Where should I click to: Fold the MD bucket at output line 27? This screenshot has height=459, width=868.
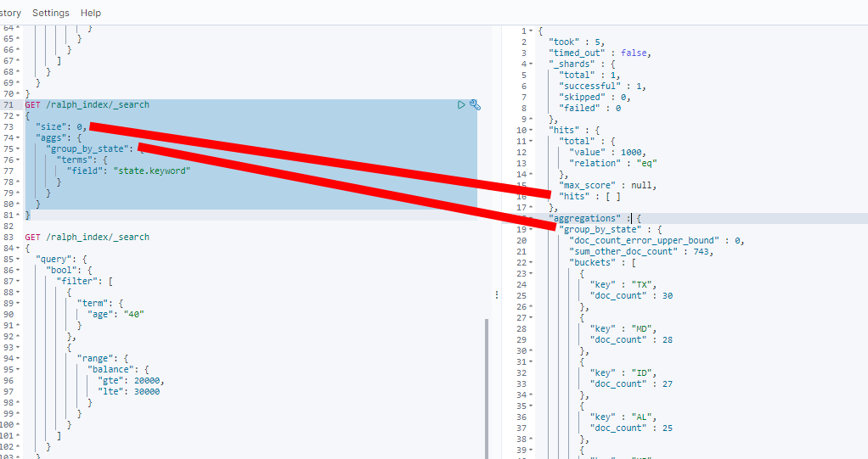tap(531, 318)
